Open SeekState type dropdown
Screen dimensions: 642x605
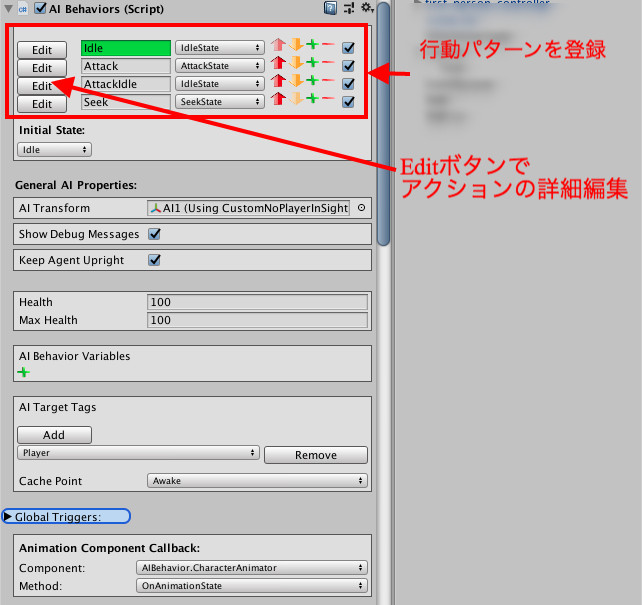click(220, 102)
